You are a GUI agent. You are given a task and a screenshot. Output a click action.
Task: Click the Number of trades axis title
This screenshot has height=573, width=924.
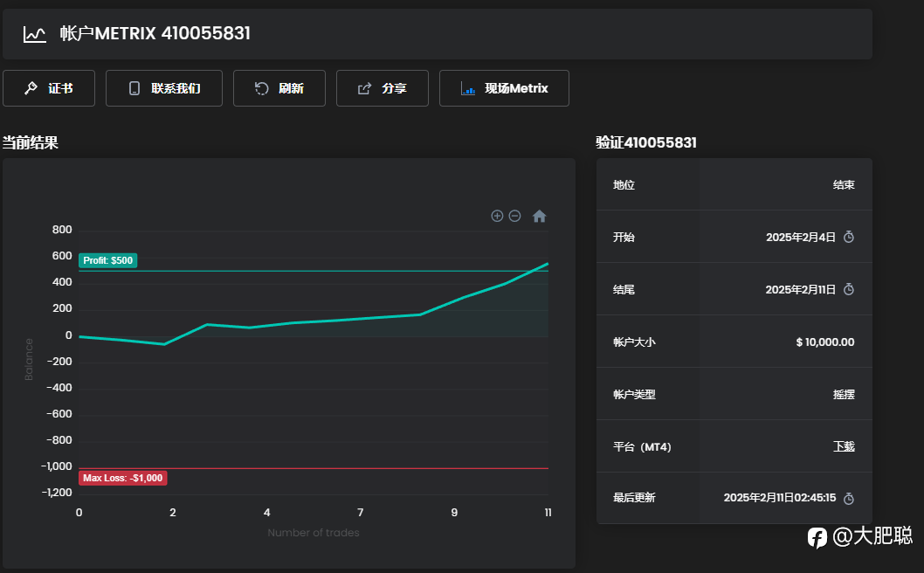(314, 533)
